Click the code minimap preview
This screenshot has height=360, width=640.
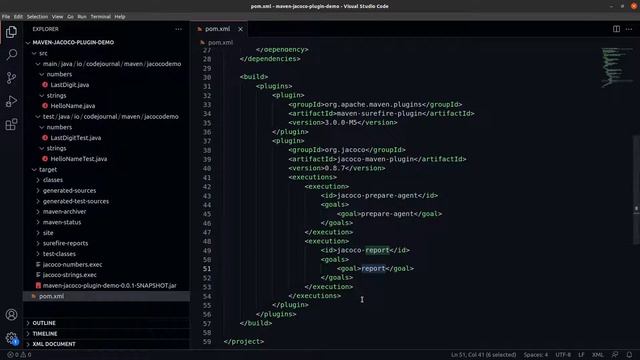(x=616, y=67)
